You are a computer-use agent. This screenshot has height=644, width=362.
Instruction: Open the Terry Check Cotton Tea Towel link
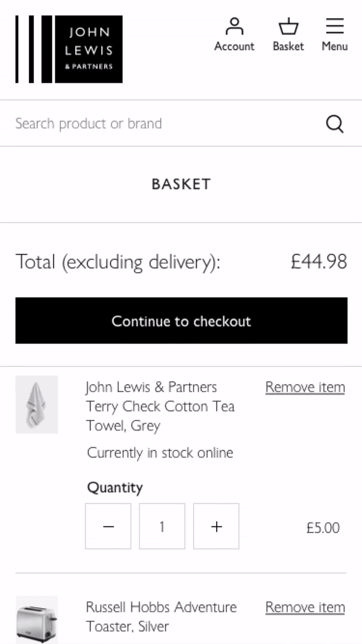[x=160, y=406]
